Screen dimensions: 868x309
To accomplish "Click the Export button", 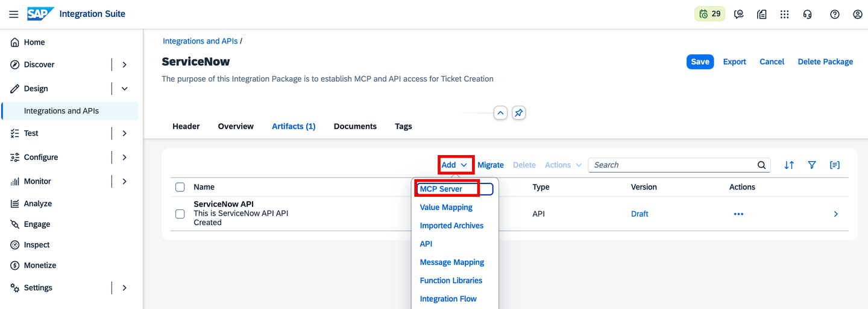I will 734,62.
